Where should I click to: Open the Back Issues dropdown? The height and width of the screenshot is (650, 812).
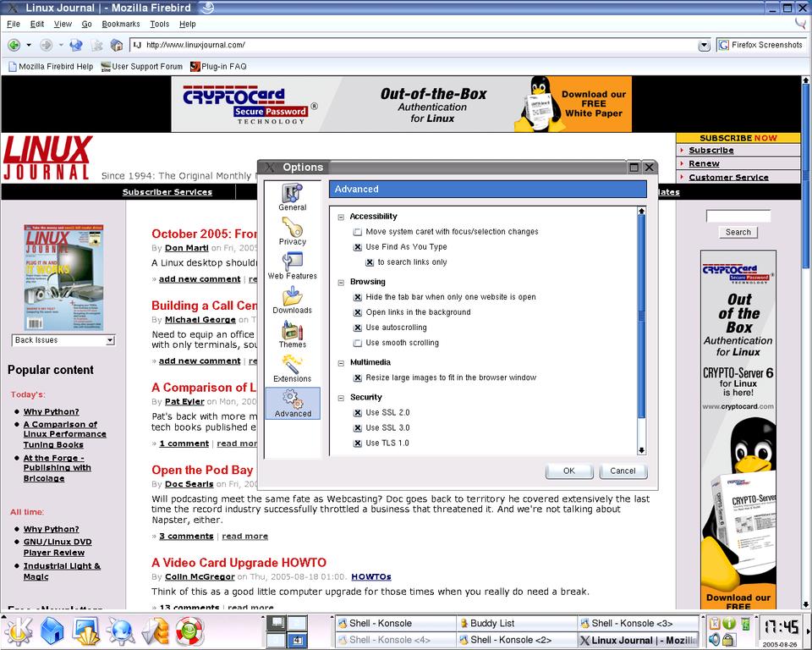[63, 340]
